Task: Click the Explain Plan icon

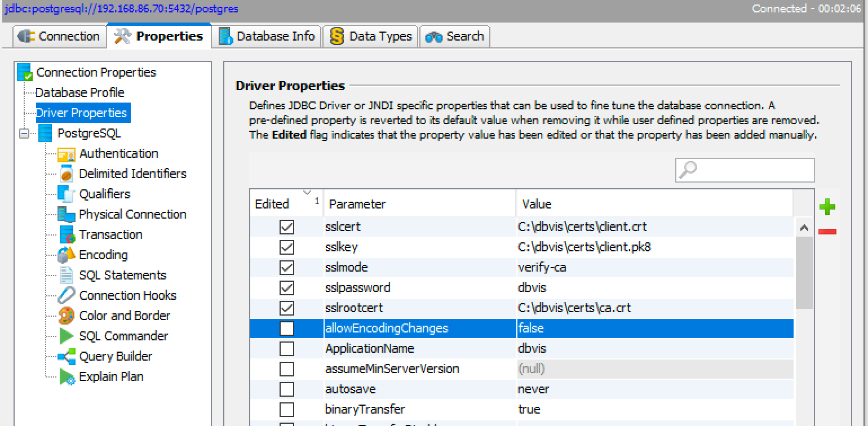Action: coord(67,377)
